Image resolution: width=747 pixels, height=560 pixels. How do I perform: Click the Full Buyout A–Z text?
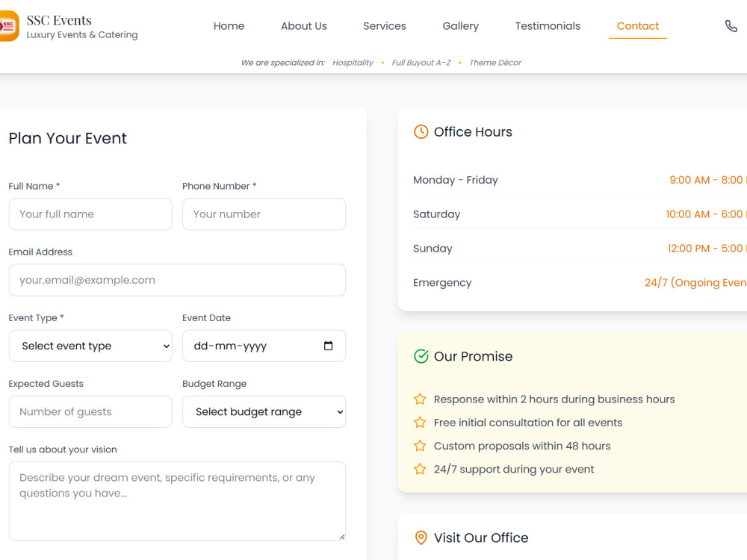pos(421,63)
